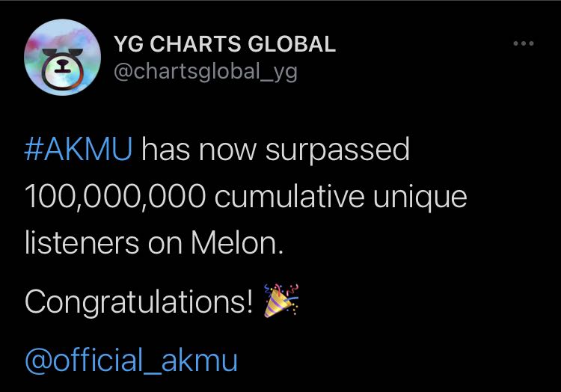Click the word 'CHARTS' in the account name
This screenshot has height=392, width=561.
point(193,44)
